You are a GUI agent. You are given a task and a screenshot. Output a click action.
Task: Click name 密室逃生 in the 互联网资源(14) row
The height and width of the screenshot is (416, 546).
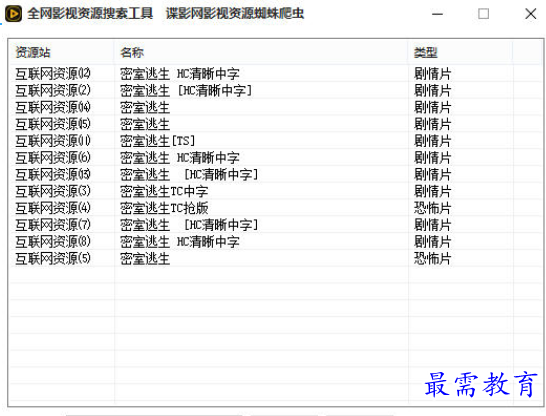[x=145, y=107]
